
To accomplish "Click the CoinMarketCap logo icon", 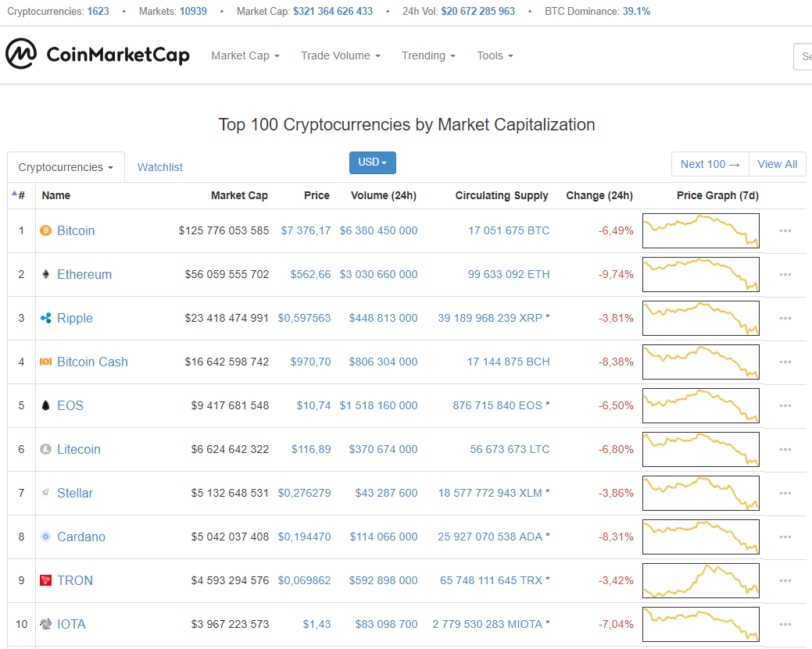I will pos(21,55).
